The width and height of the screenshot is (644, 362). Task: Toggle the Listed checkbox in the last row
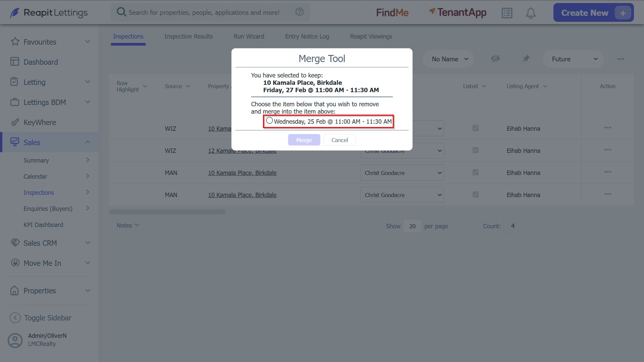[476, 194]
